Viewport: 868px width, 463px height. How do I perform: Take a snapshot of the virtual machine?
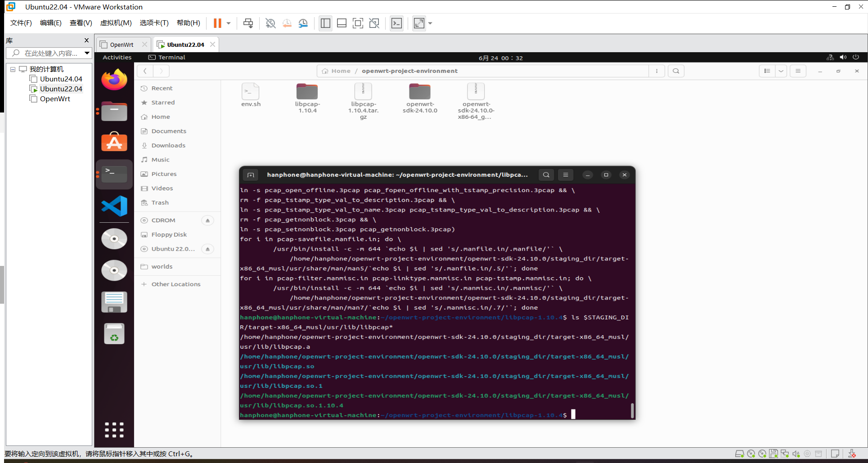click(x=270, y=23)
